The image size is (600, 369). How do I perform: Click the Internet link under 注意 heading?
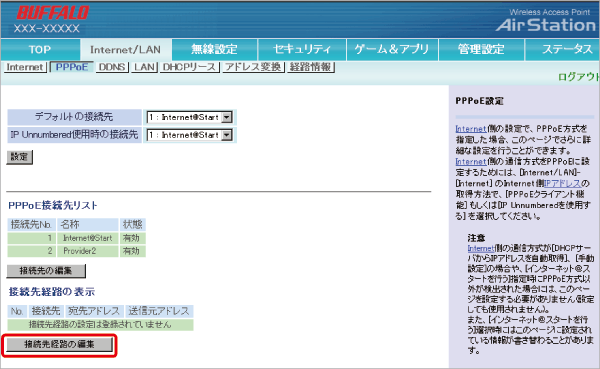(x=481, y=248)
